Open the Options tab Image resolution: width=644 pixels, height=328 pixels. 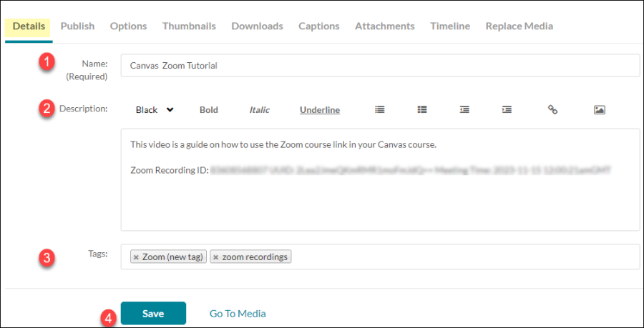[x=129, y=26]
